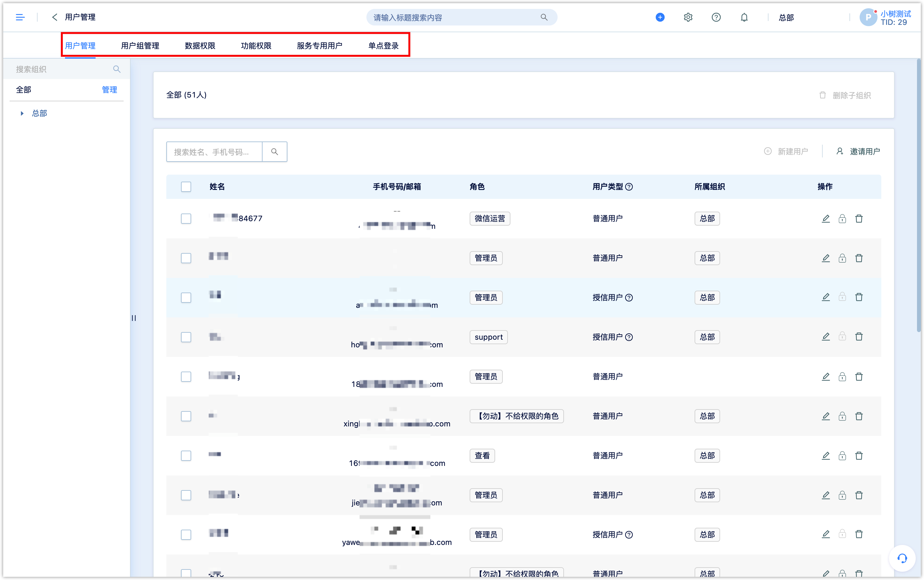Select 总部 in organization tree

click(40, 113)
